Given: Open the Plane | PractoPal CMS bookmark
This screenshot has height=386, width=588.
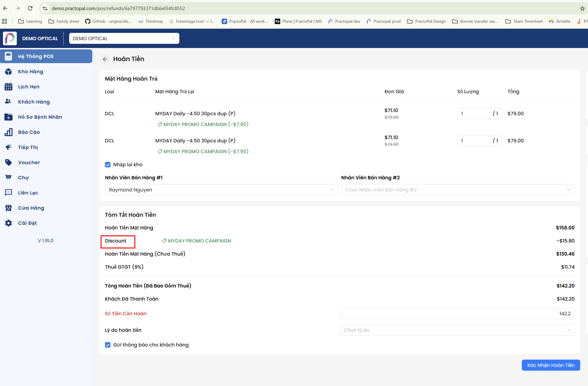Looking at the screenshot, I should tap(298, 21).
